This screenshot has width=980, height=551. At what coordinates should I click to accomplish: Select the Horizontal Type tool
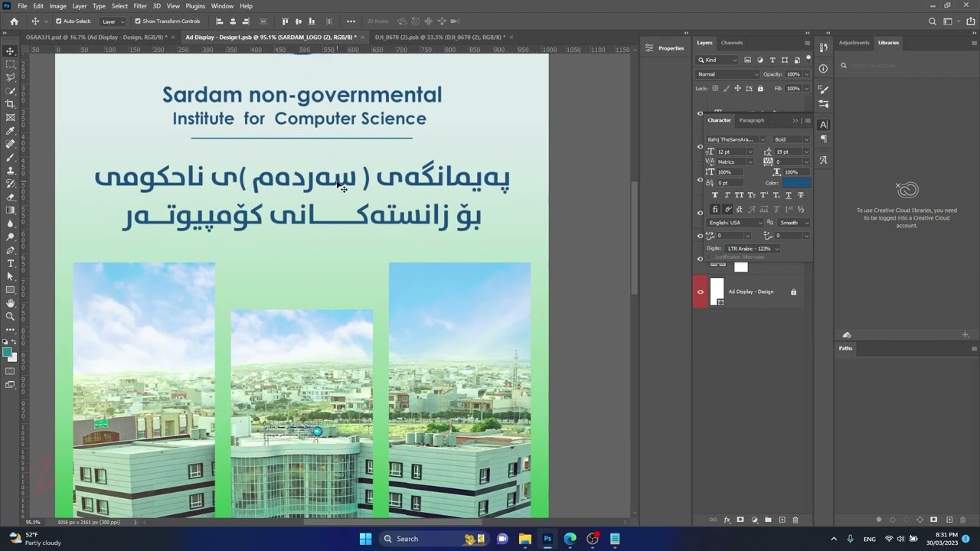[10, 263]
